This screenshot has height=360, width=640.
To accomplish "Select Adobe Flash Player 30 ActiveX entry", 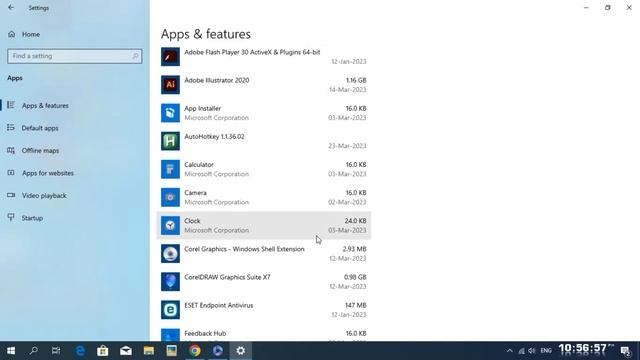I will click(252, 52).
